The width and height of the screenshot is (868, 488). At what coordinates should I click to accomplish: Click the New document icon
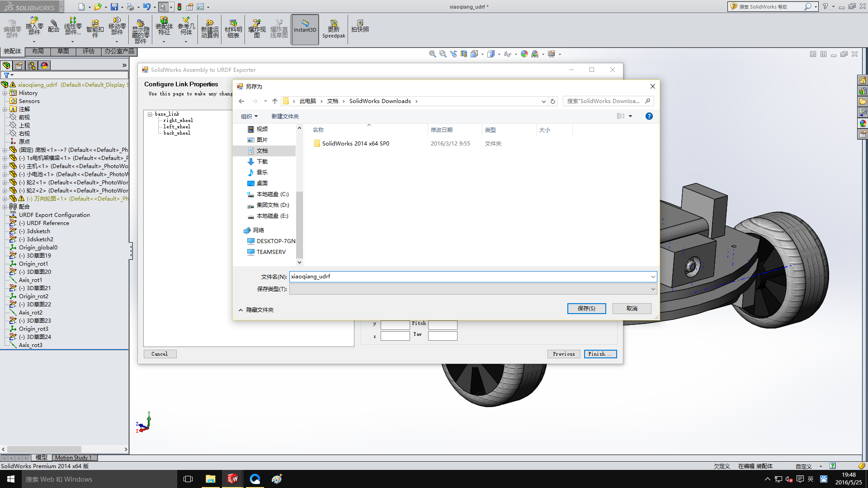(x=81, y=7)
